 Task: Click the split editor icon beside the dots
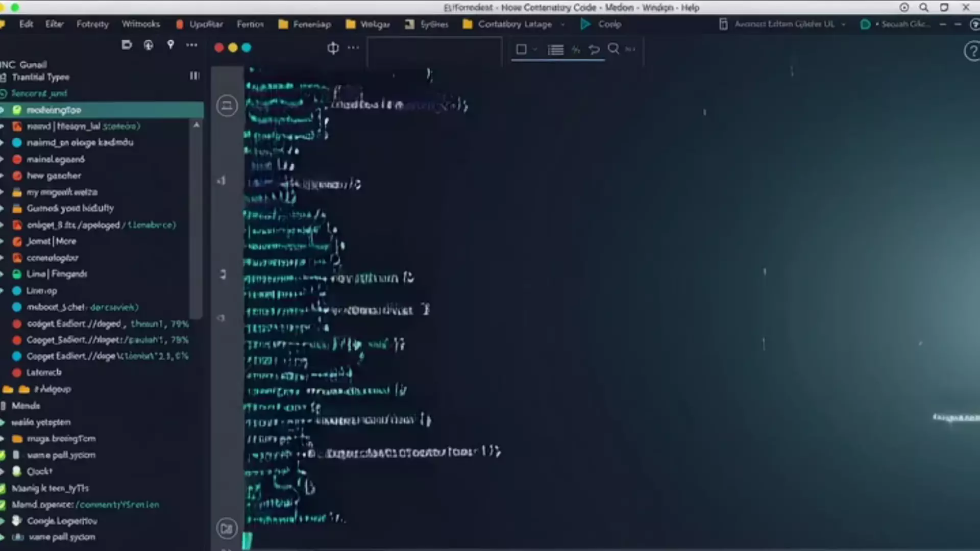333,48
